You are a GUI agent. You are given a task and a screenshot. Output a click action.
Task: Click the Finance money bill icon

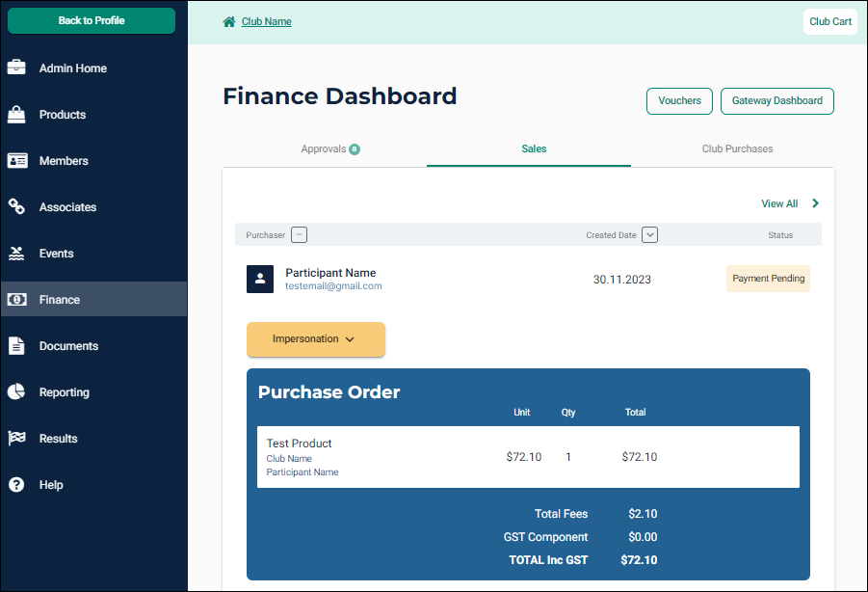(x=17, y=300)
